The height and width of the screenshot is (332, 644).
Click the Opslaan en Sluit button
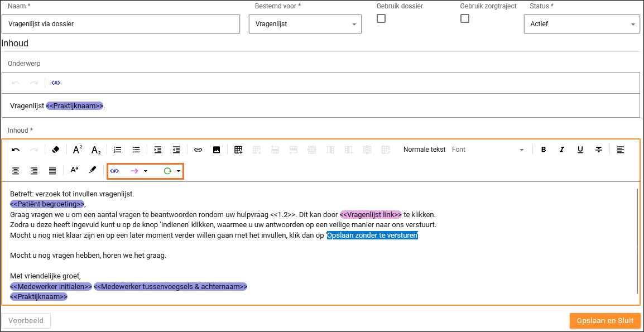pyautogui.click(x=605, y=321)
